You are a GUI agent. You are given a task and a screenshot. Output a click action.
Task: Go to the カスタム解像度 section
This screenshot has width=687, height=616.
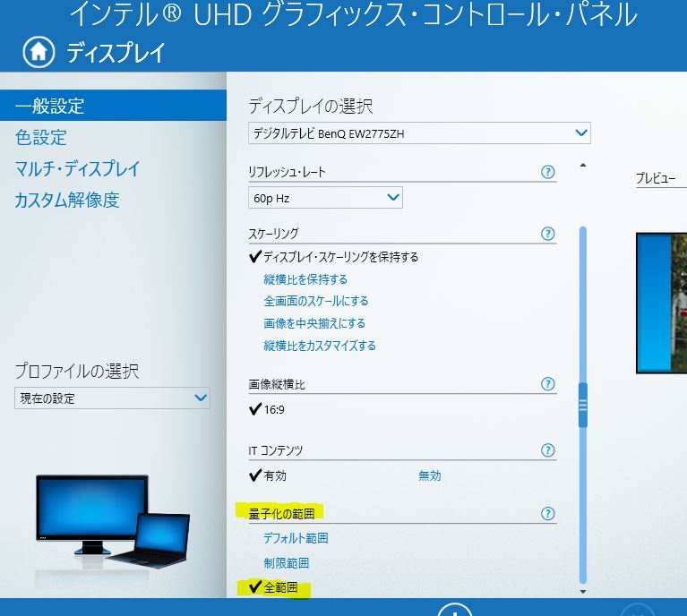(67, 200)
